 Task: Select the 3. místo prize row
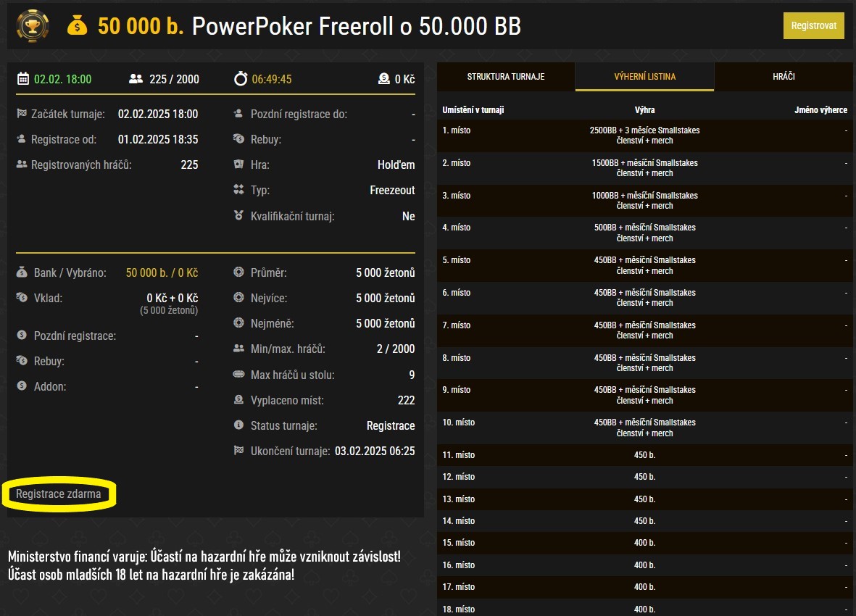point(645,200)
